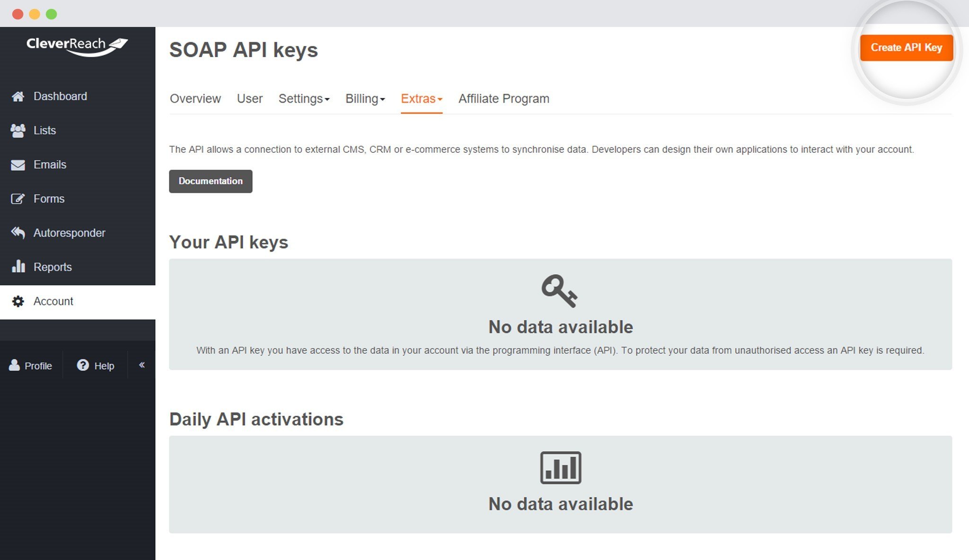Screen dimensions: 969x560
Task: Click the red close window button
Action: 18,14
